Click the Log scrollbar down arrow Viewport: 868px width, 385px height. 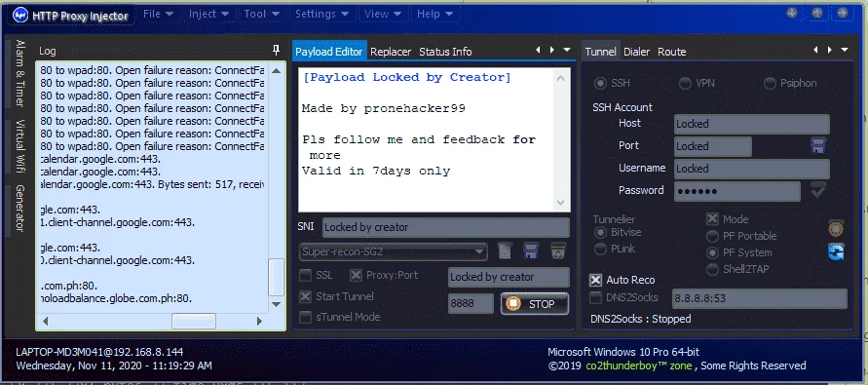click(x=277, y=304)
